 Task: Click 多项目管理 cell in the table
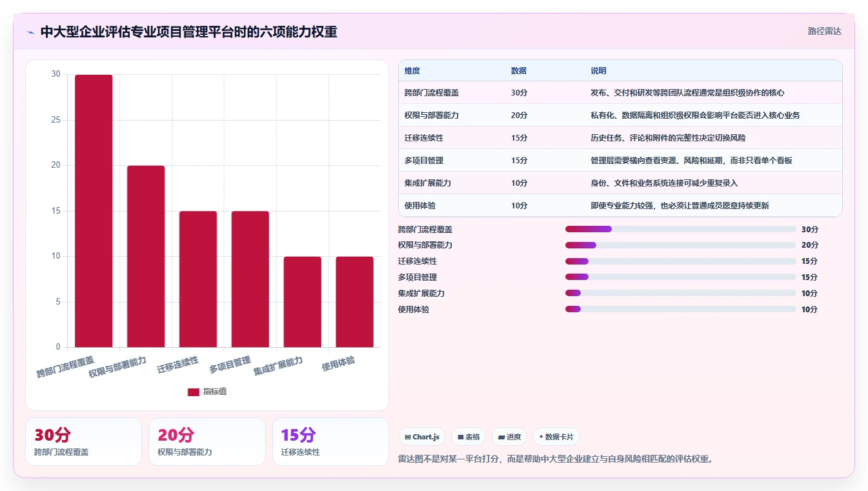pyautogui.click(x=424, y=161)
